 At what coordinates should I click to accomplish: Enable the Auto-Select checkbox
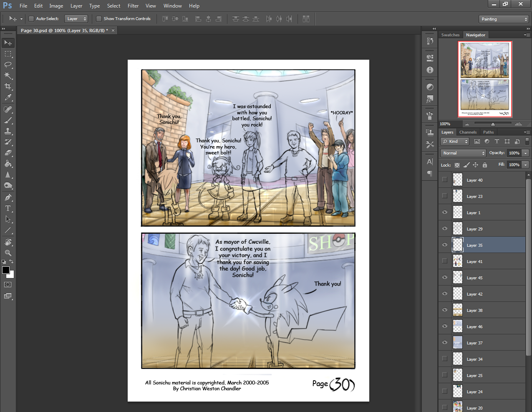click(31, 19)
